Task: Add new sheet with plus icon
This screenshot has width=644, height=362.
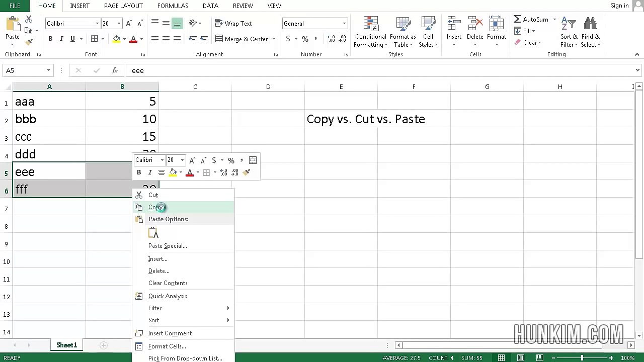Action: click(103, 345)
